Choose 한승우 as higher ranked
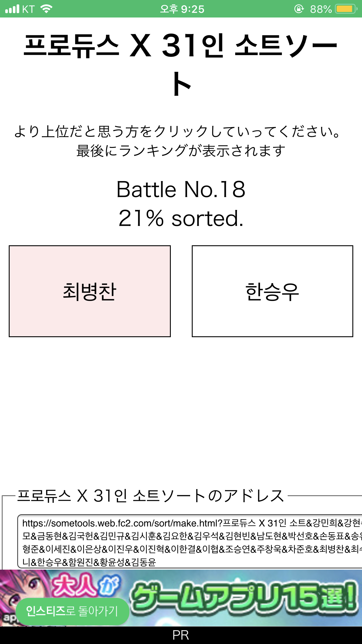This screenshot has width=362, height=644. pos(272,291)
